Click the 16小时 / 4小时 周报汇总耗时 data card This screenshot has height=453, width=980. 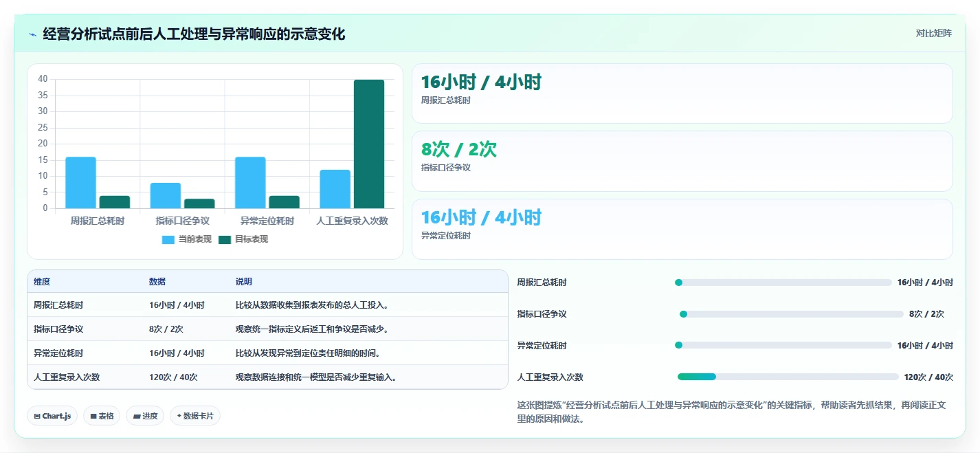click(682, 93)
